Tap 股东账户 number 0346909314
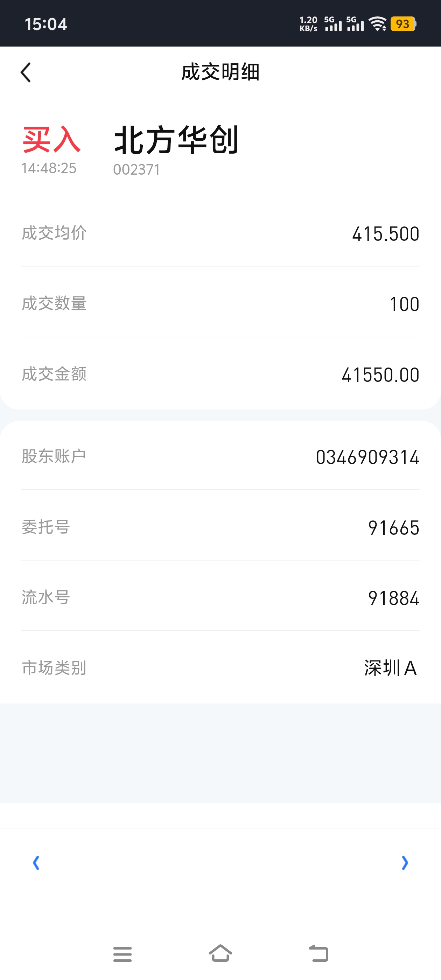Viewport: 441px width, 980px height. point(367,457)
